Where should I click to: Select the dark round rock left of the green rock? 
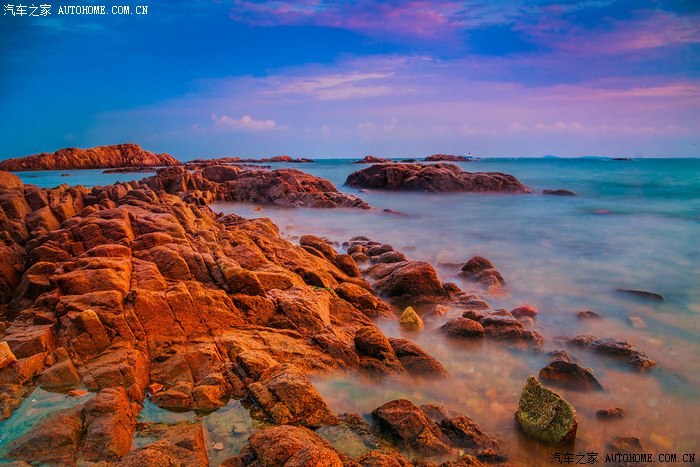pyautogui.click(x=569, y=375)
